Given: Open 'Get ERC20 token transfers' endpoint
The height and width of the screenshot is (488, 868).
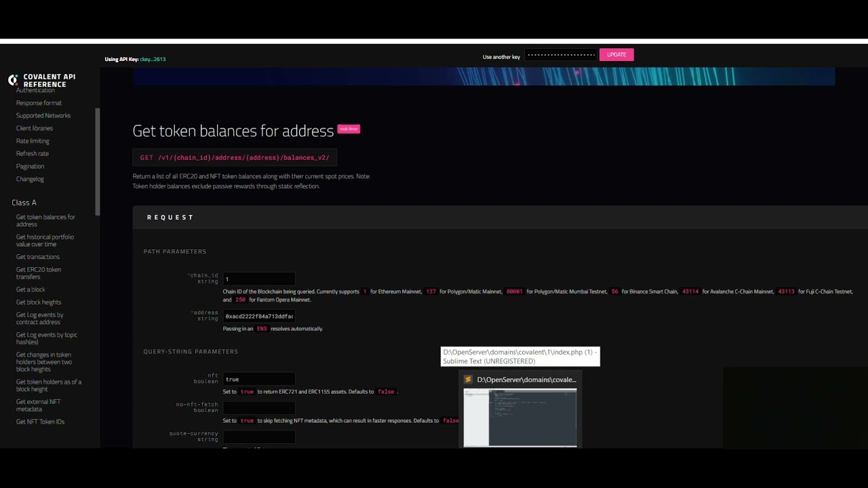Looking at the screenshot, I should pos(39,273).
